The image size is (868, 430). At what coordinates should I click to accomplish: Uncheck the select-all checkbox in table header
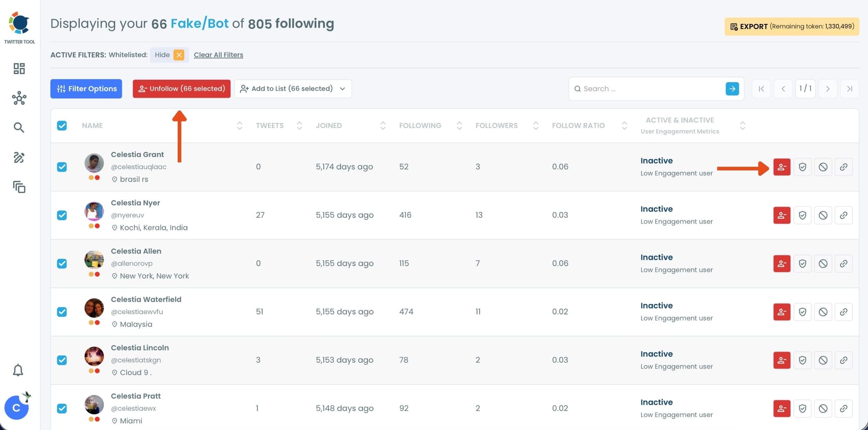pyautogui.click(x=62, y=126)
